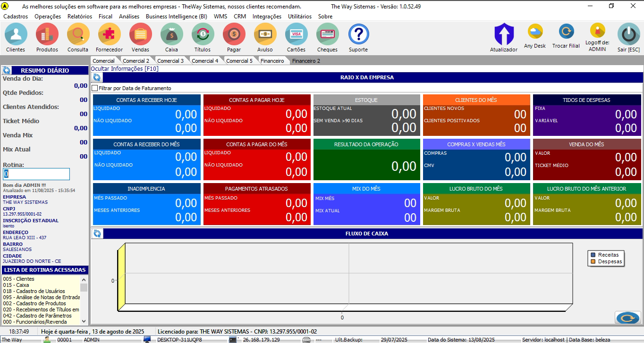644x343 pixels.
Task: Refresh the Resumo Diário panel
Action: tap(7, 70)
